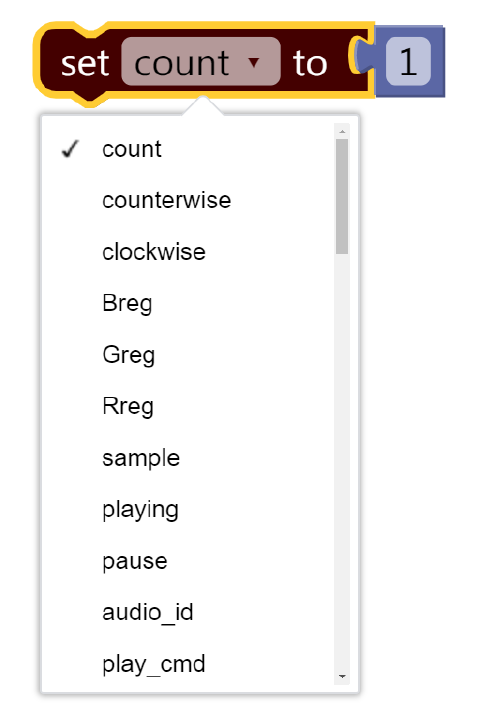Click the scrollbar track below the thumb
This screenshot has height=720, width=480.
(342, 461)
